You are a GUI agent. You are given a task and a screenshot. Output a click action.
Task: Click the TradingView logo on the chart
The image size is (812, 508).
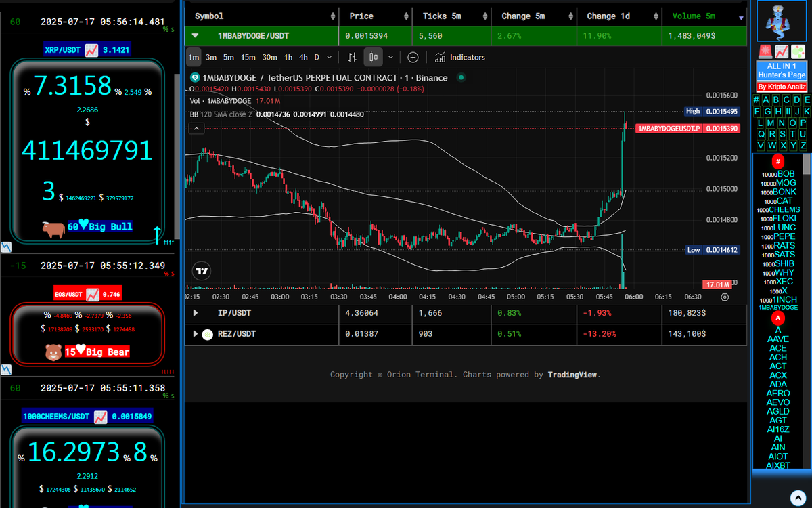coord(202,271)
